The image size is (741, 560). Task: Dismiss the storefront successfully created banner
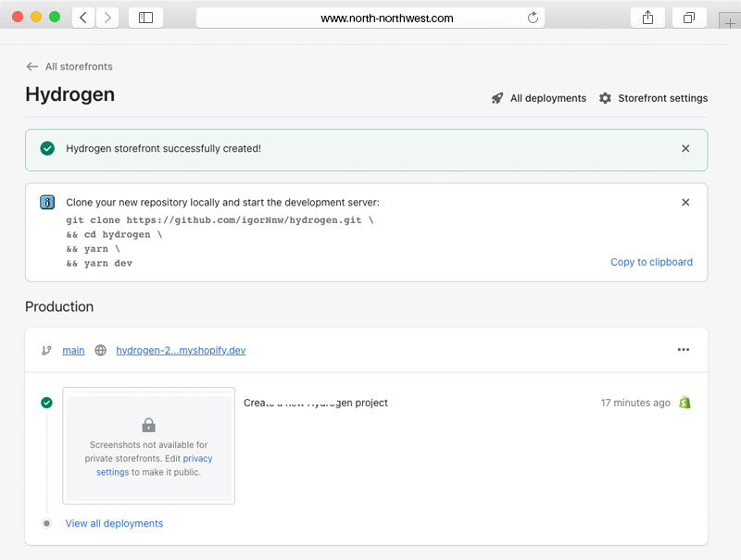(x=685, y=148)
